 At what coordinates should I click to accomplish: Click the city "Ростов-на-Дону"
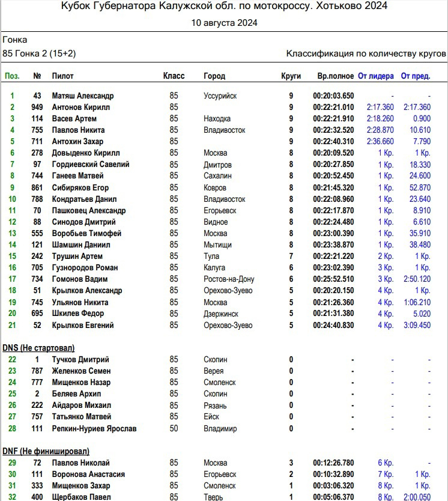pos(228,279)
